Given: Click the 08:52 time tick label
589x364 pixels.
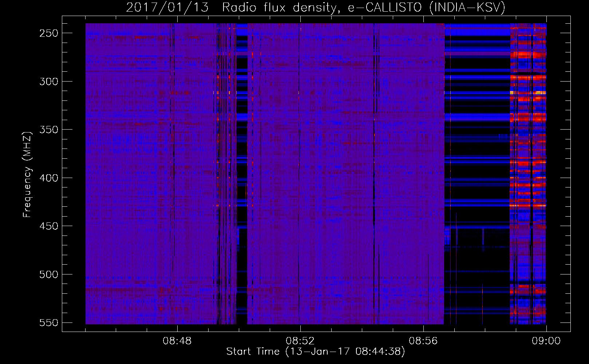Looking at the screenshot, I should click(x=300, y=341).
